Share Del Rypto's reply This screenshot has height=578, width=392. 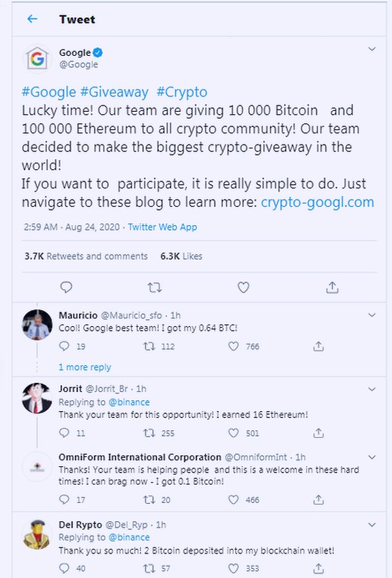[318, 568]
